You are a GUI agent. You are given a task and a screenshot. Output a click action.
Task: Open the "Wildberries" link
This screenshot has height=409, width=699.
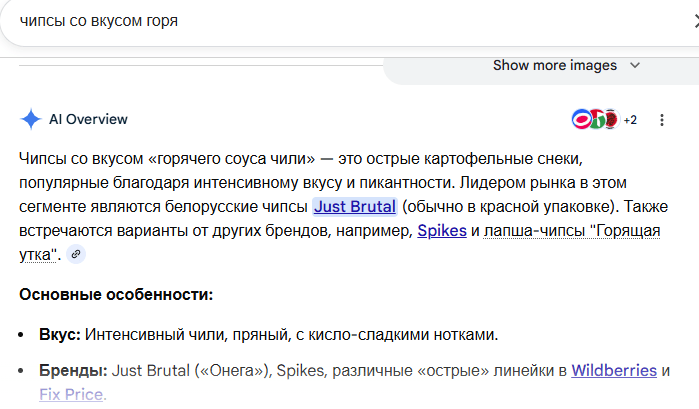pyautogui.click(x=614, y=370)
